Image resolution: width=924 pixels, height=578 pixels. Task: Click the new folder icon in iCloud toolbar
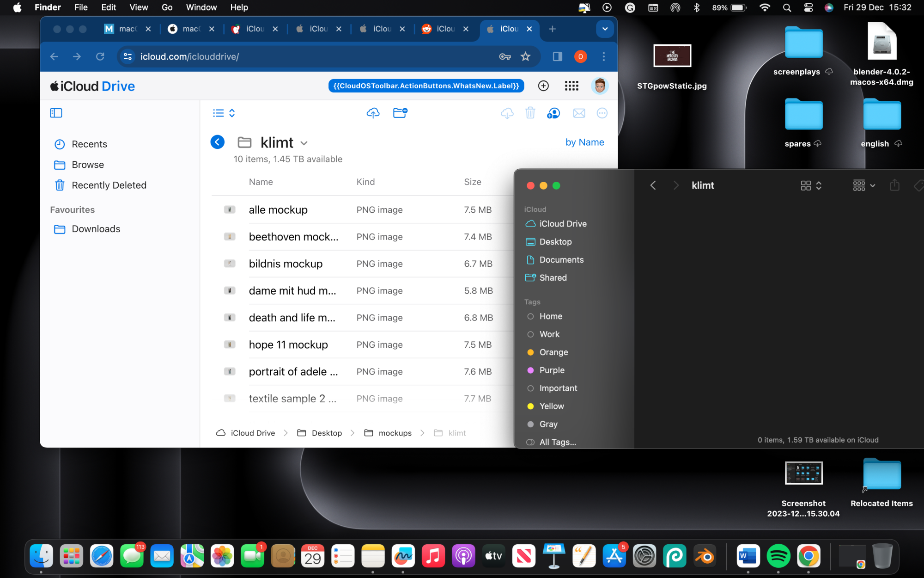click(400, 113)
